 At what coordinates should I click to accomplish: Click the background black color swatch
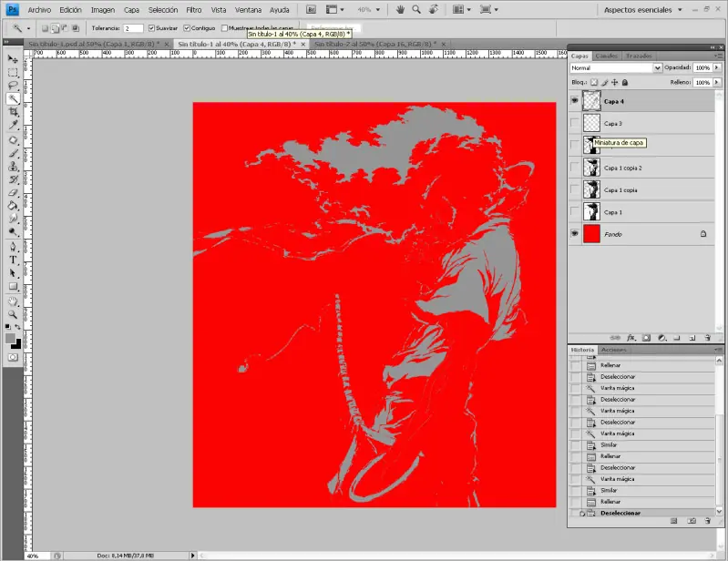click(x=17, y=345)
